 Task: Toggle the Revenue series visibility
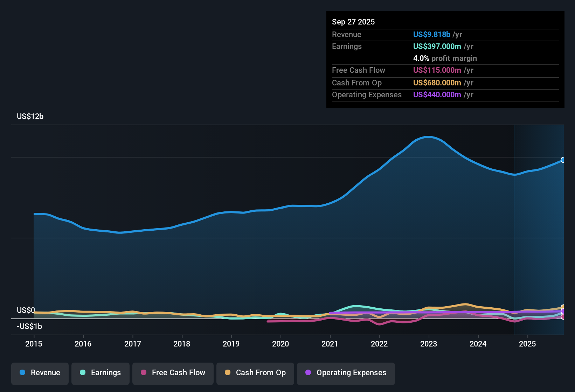pos(40,373)
